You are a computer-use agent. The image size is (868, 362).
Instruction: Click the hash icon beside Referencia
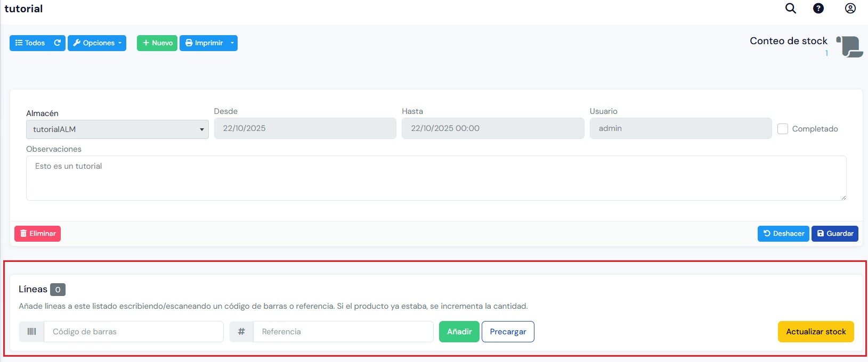[241, 332]
